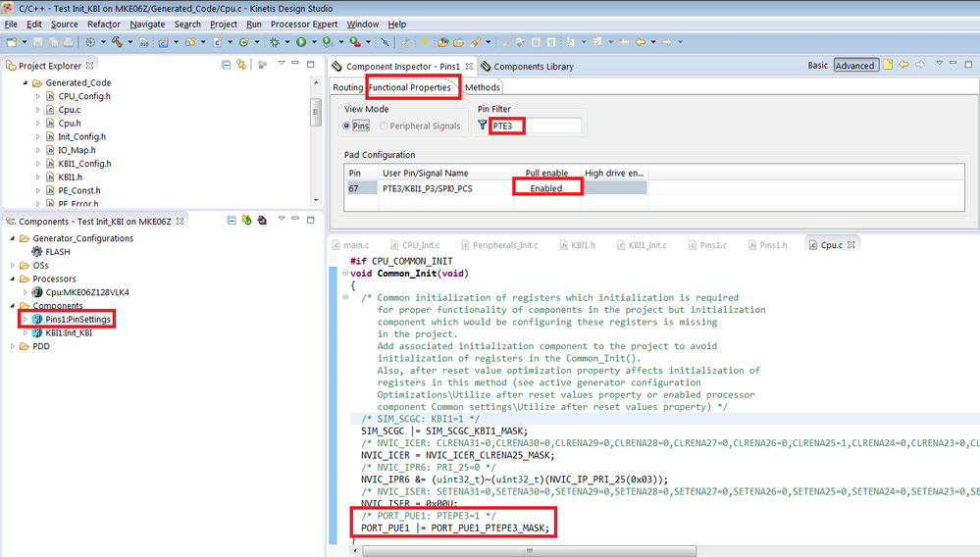Click the green Run play icon

point(301,42)
